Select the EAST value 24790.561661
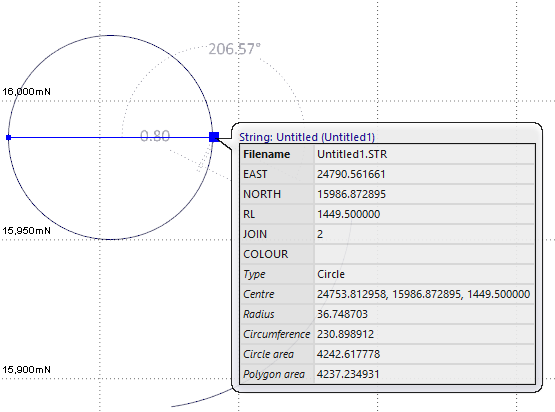 pyautogui.click(x=351, y=174)
